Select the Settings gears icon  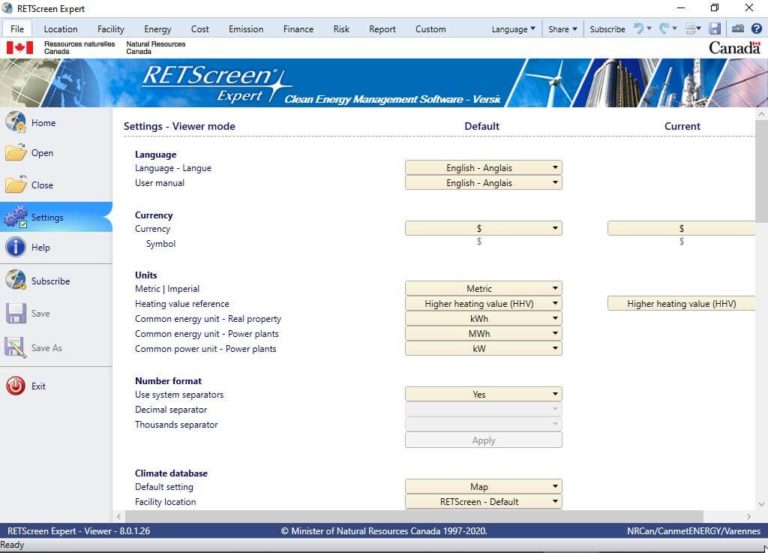16,217
